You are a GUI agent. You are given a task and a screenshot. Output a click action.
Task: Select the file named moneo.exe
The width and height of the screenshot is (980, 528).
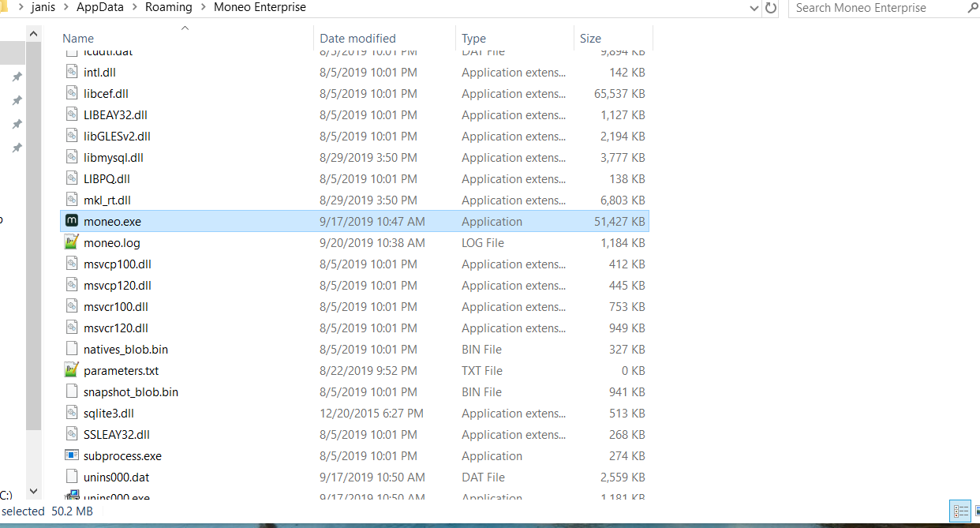coord(112,222)
